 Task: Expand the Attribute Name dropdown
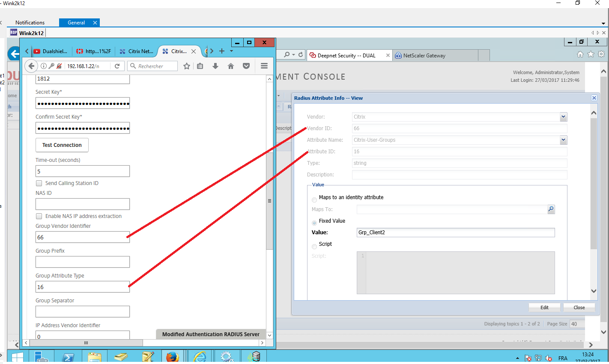pos(563,140)
